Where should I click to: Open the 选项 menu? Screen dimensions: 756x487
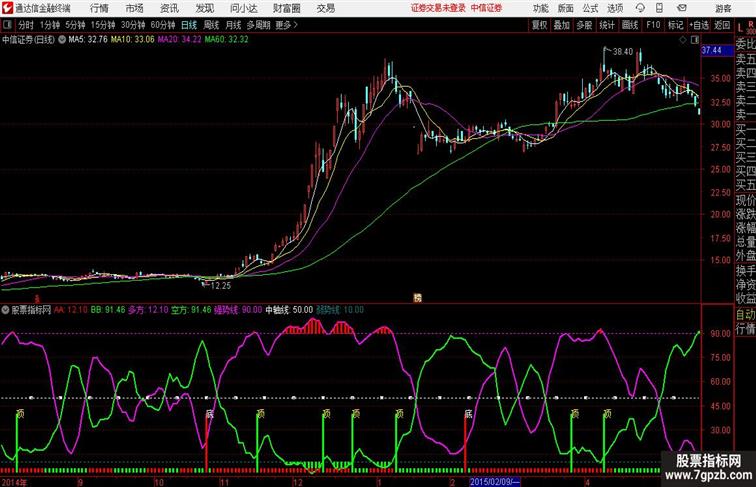pyautogui.click(x=615, y=8)
